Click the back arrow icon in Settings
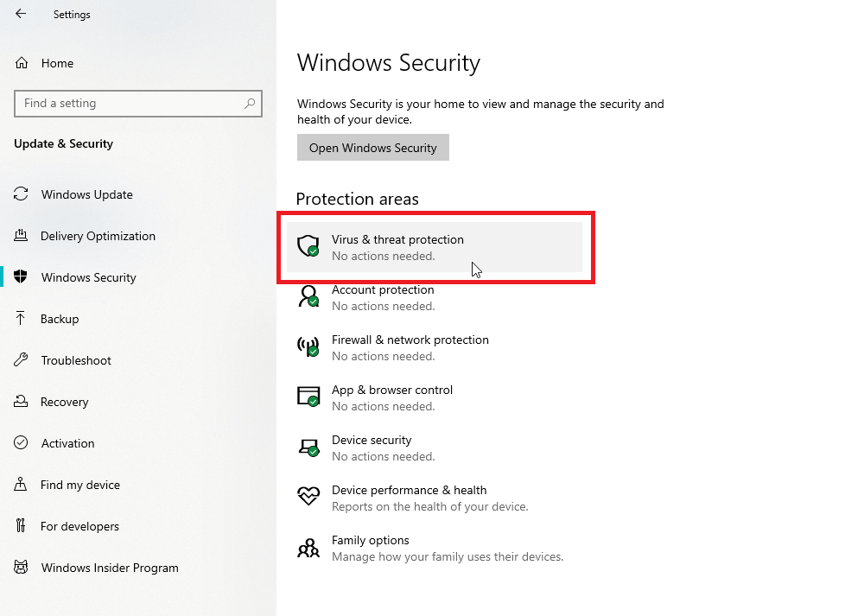864x616 pixels. click(21, 14)
